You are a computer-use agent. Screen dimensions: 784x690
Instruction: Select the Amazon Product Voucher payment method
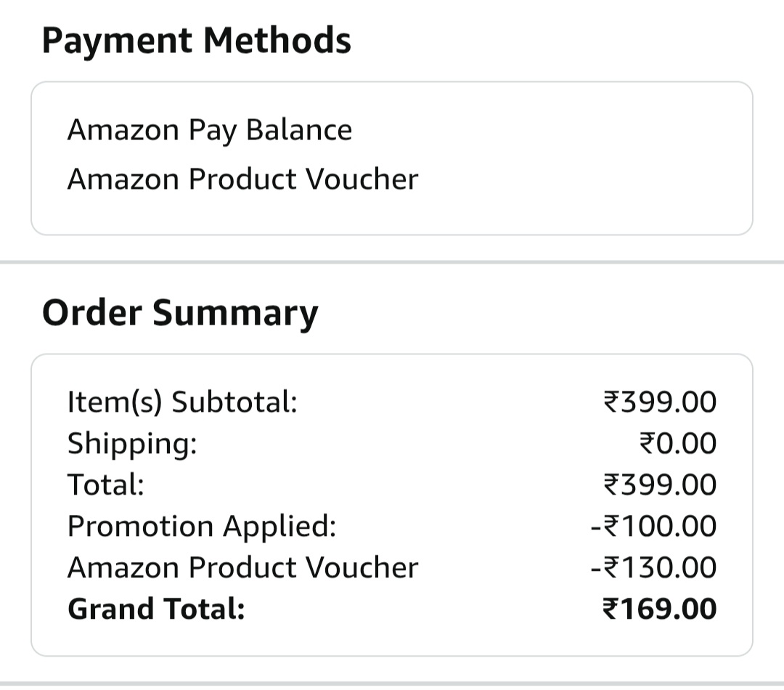click(242, 178)
